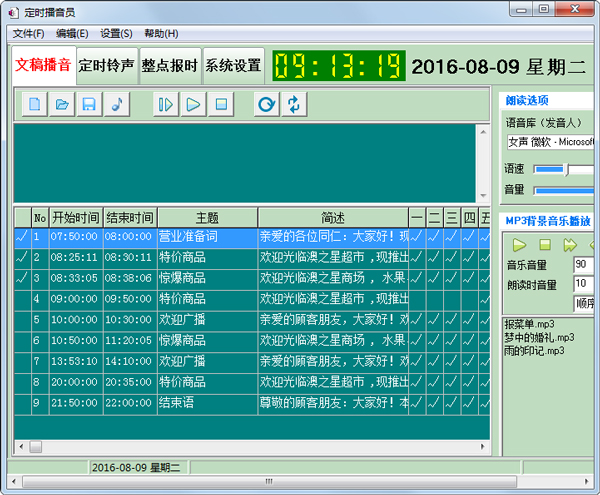
Task: Open the 文件(F) menu
Action: coord(28,33)
